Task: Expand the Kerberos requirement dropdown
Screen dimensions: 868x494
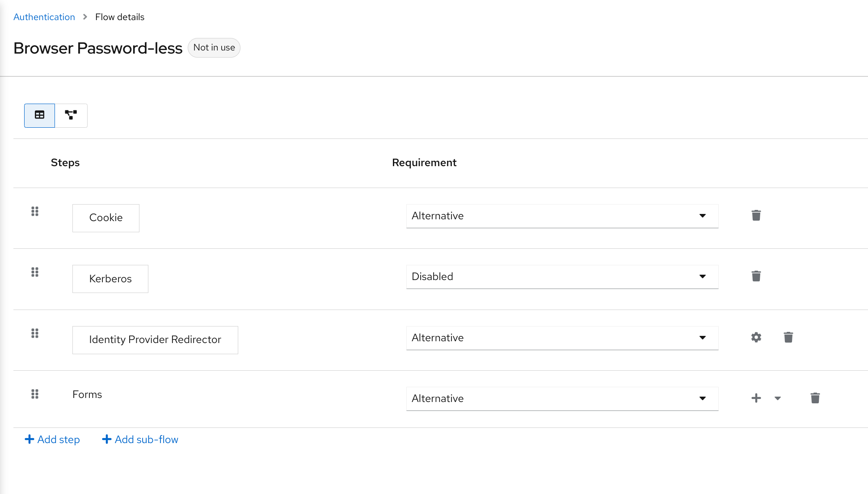Action: 704,276
